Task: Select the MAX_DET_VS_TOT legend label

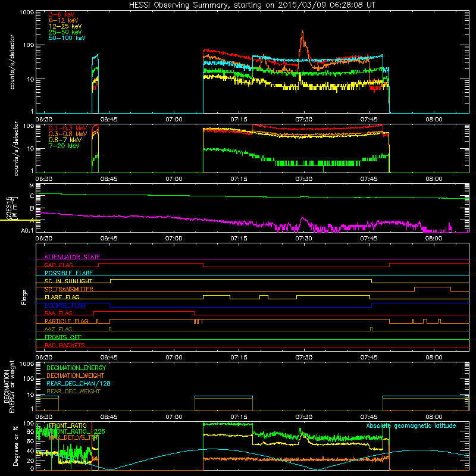Action: tap(73, 437)
